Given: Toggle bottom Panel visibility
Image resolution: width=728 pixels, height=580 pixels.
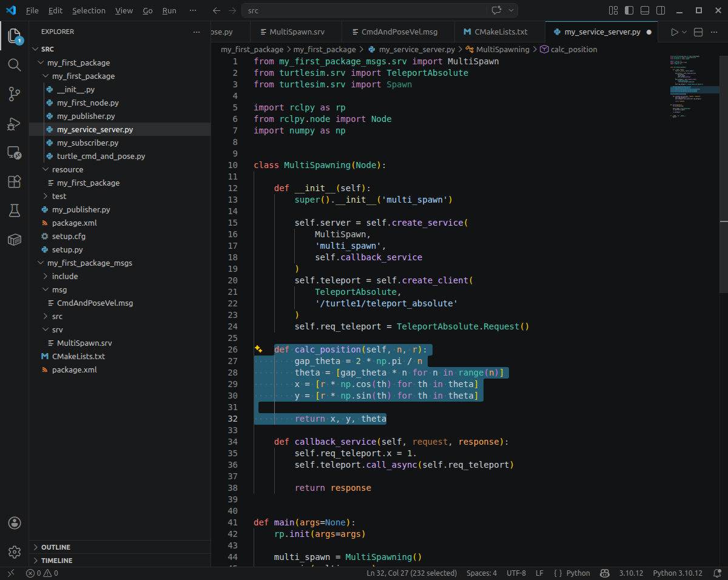Looking at the screenshot, I should [645, 10].
